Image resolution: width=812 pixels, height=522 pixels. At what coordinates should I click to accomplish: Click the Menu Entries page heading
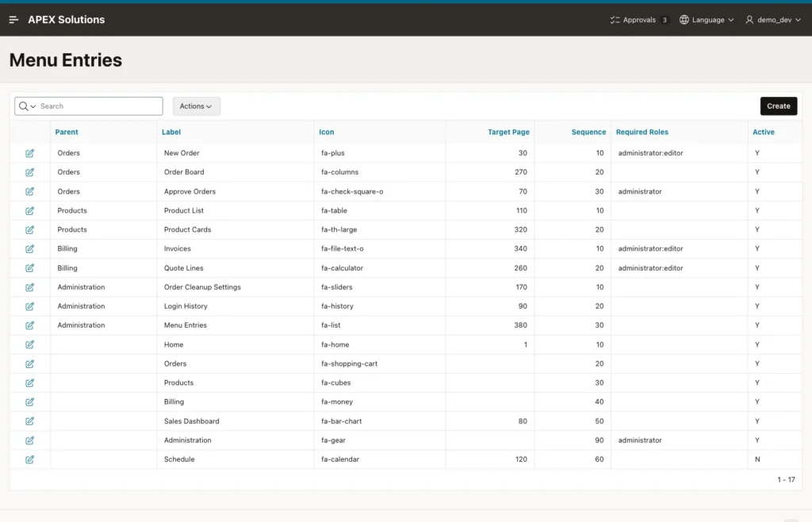point(66,60)
